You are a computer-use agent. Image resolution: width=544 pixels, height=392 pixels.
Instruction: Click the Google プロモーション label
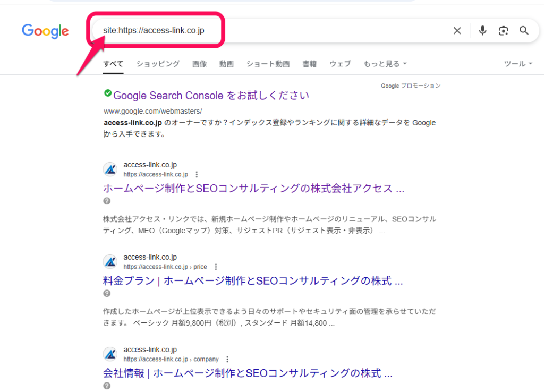(411, 86)
